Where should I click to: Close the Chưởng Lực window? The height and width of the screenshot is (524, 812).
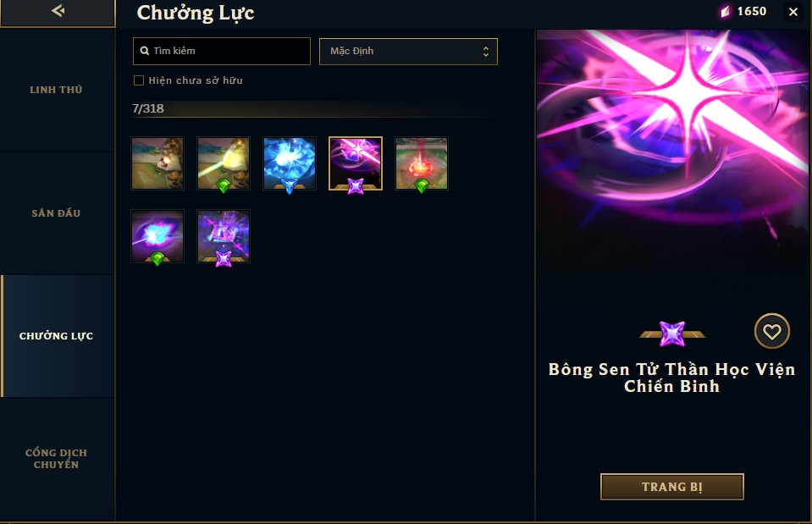793,11
